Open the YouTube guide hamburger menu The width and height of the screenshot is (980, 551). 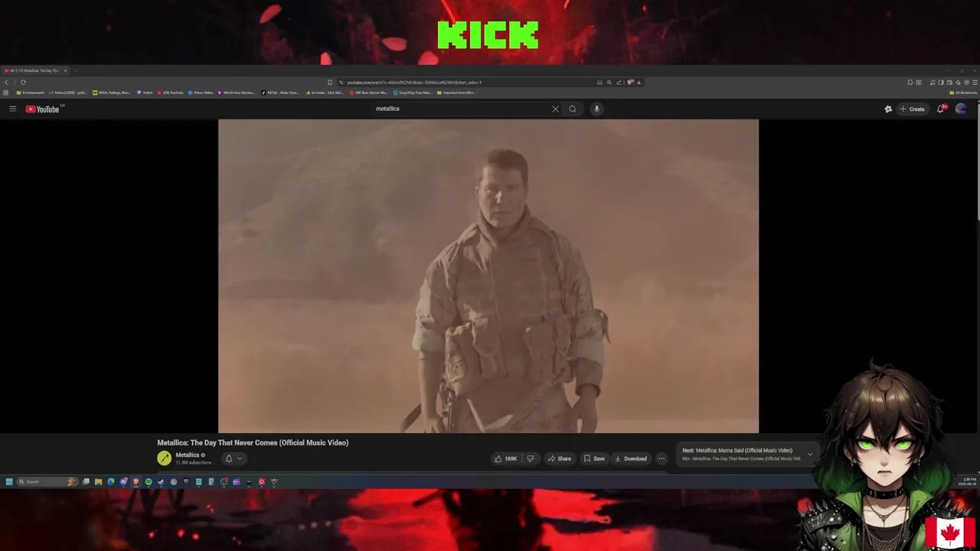12,109
